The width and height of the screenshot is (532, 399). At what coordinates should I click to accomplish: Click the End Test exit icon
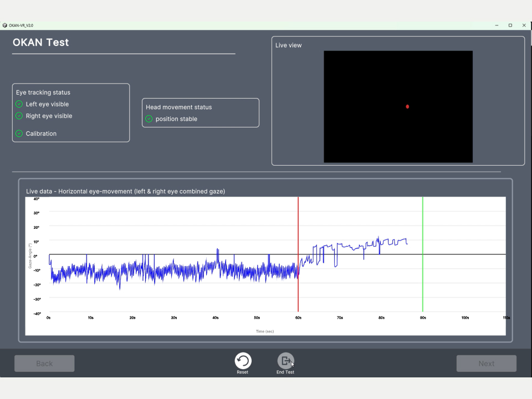pyautogui.click(x=286, y=361)
